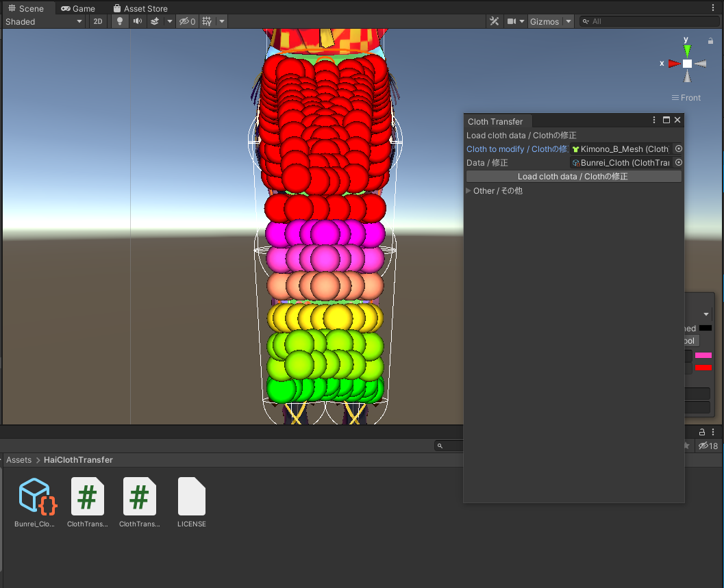724x588 pixels.
Task: Open the component editor tools wrench icon
Action: (494, 21)
